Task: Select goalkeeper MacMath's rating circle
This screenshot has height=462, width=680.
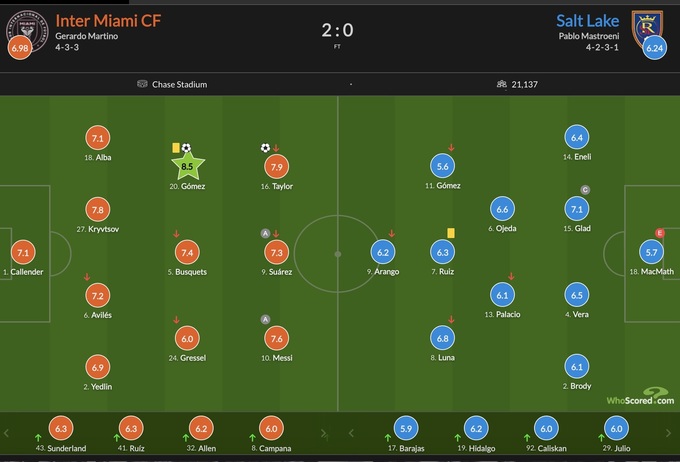Action: click(653, 252)
